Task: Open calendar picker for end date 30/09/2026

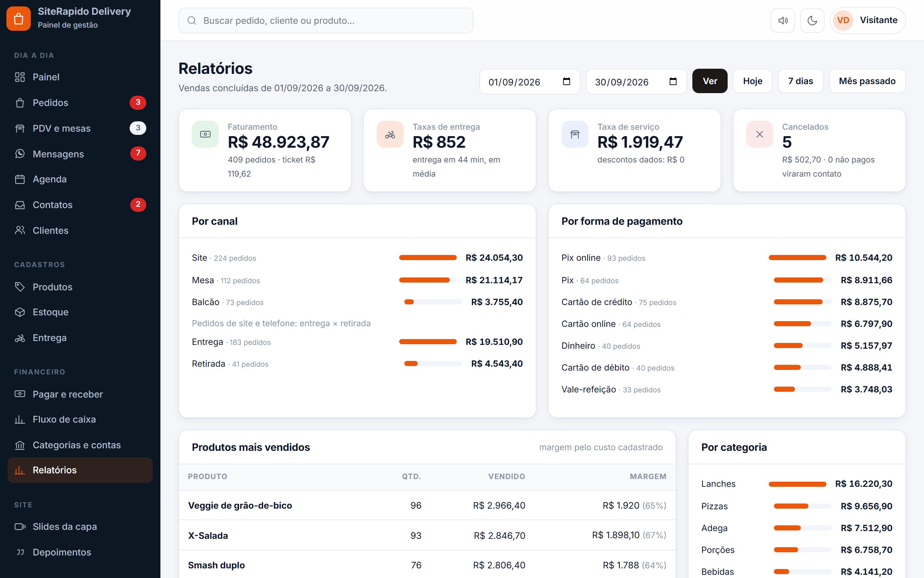Action: tap(673, 82)
